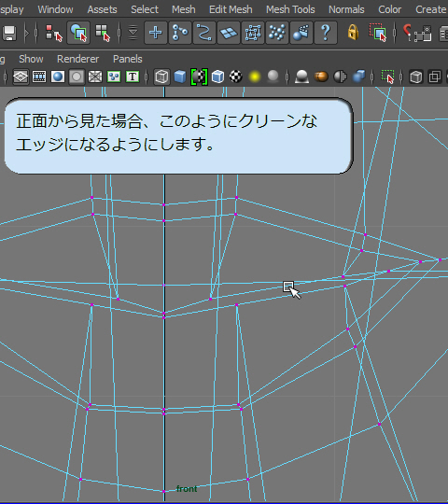Open the Show viewport menu
Image resolution: width=448 pixels, height=504 pixels.
pos(31,59)
